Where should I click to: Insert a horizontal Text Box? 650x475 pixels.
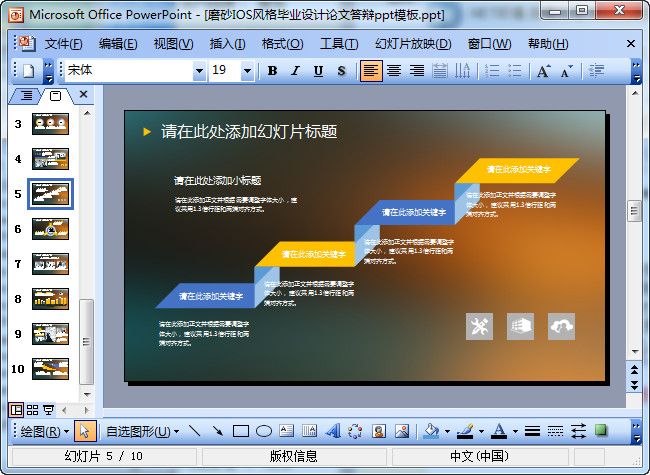(x=286, y=431)
